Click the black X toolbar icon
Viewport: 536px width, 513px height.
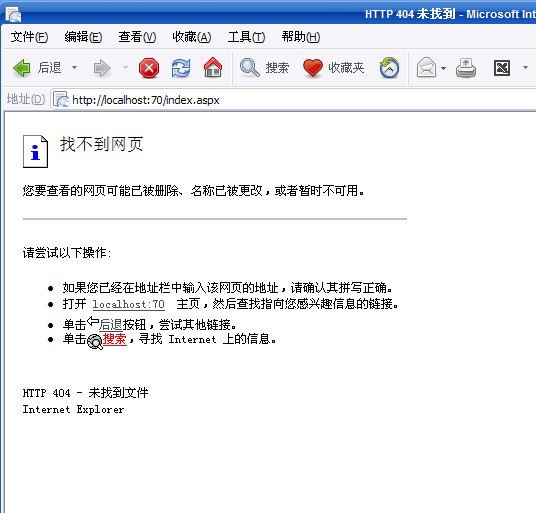[x=502, y=68]
